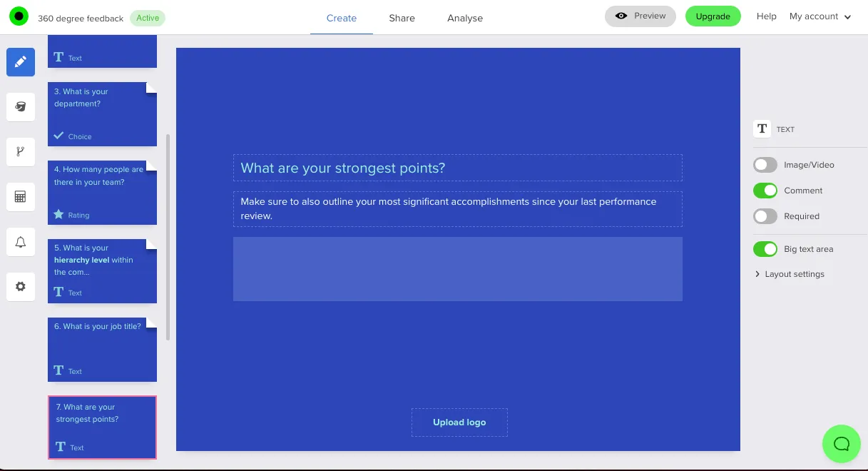This screenshot has height=471, width=868.
Task: Click the green circular app logo
Action: click(19, 16)
